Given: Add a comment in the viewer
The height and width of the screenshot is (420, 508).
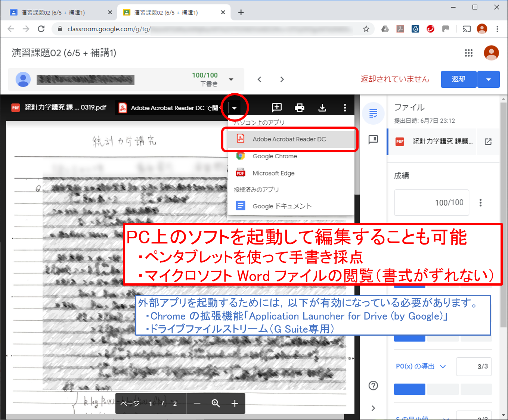Looking at the screenshot, I should tap(277, 108).
